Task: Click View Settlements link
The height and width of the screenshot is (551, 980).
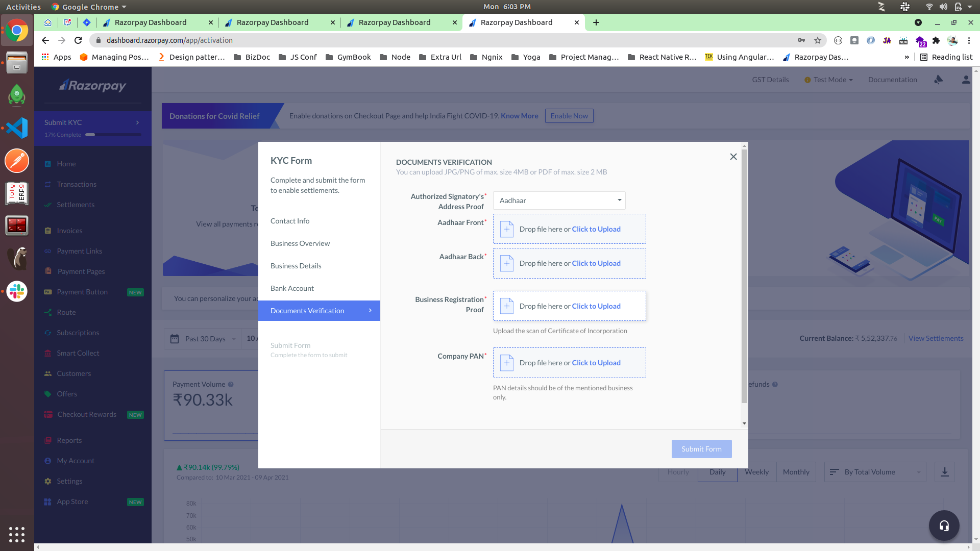Action: [x=936, y=338]
